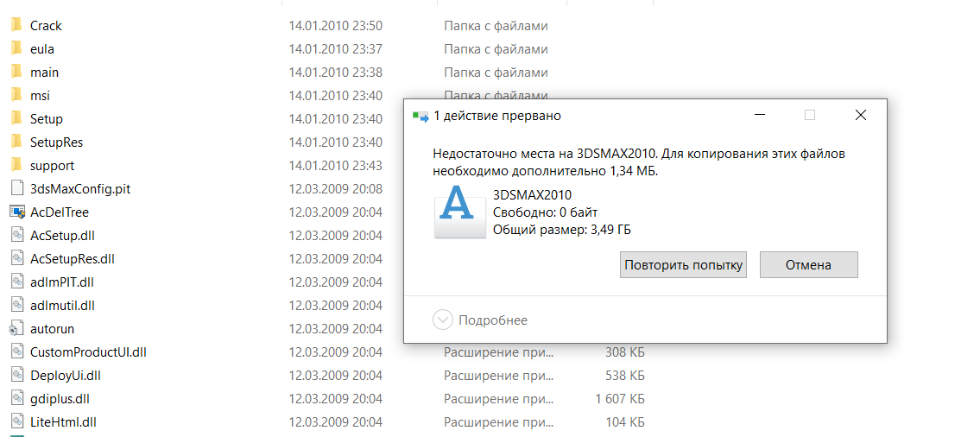980x437 pixels.
Task: Click the AcDelTree application icon
Action: [x=16, y=212]
